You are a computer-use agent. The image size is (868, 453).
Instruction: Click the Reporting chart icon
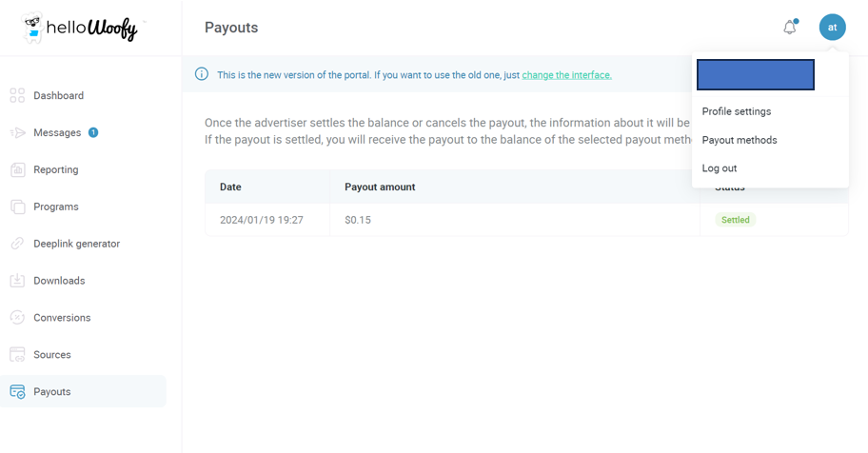(17, 169)
